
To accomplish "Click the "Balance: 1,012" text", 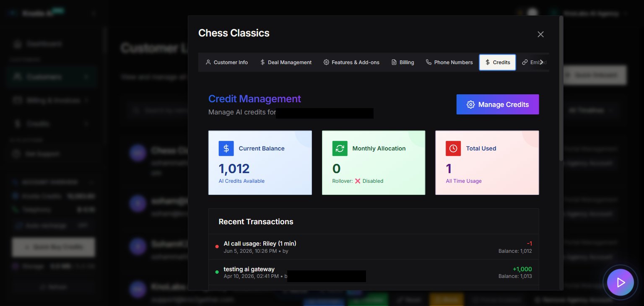I will tap(515, 251).
